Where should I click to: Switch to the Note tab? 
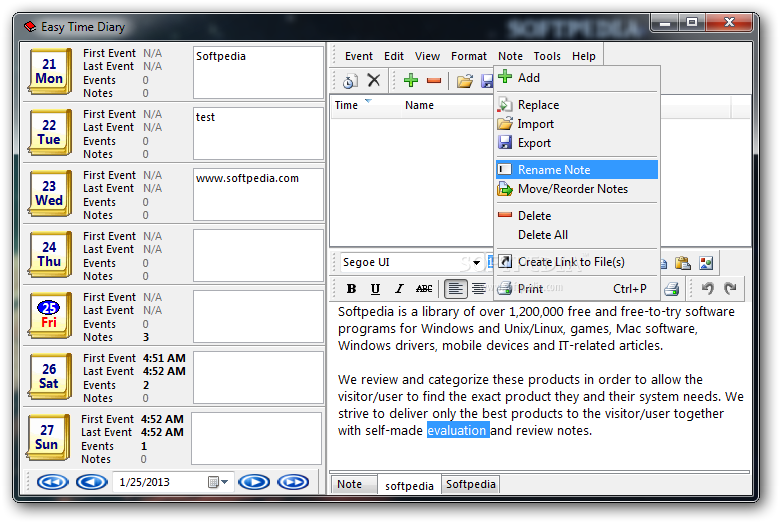click(x=353, y=484)
